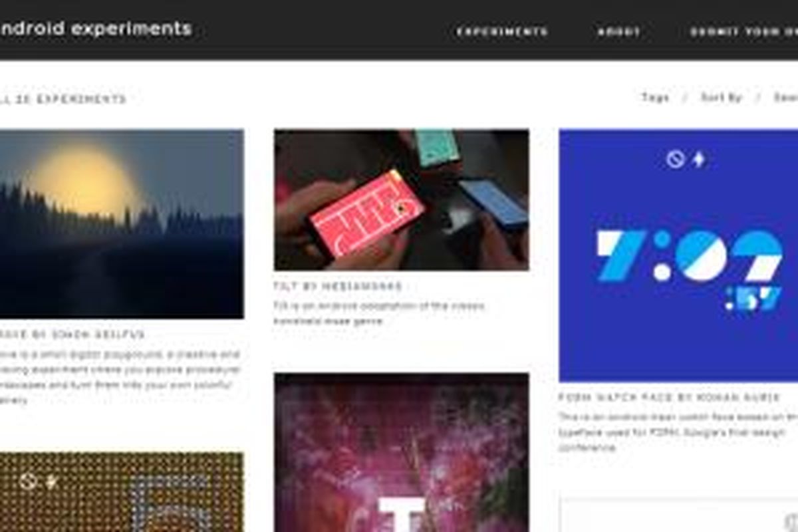The height and width of the screenshot is (532, 798).
Task: Click the circle-slash icon on the blue watch face card
Action: [675, 159]
